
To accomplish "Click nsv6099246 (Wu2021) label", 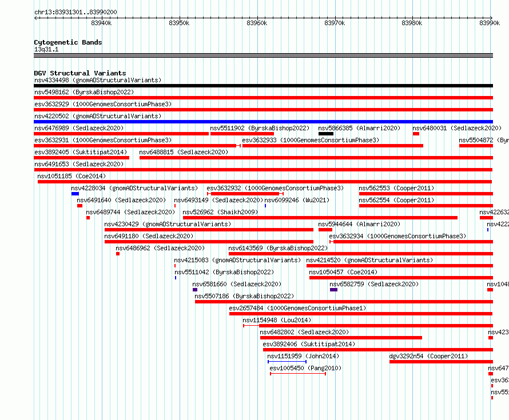I will (x=297, y=200).
